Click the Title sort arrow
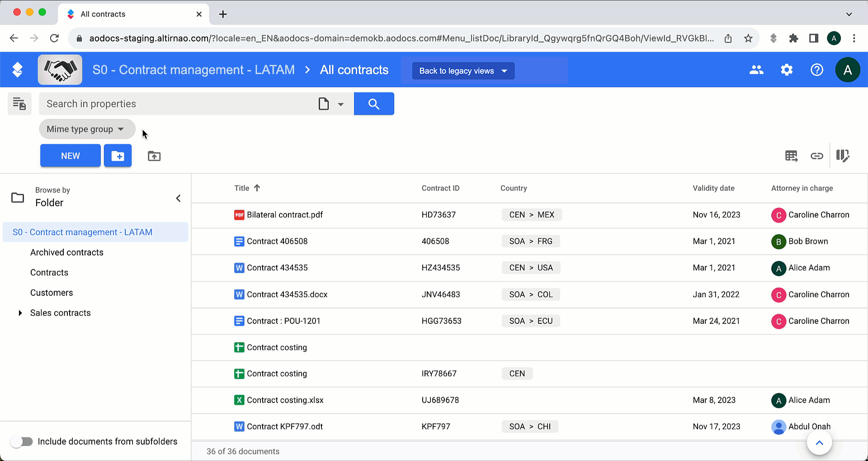 tap(257, 188)
